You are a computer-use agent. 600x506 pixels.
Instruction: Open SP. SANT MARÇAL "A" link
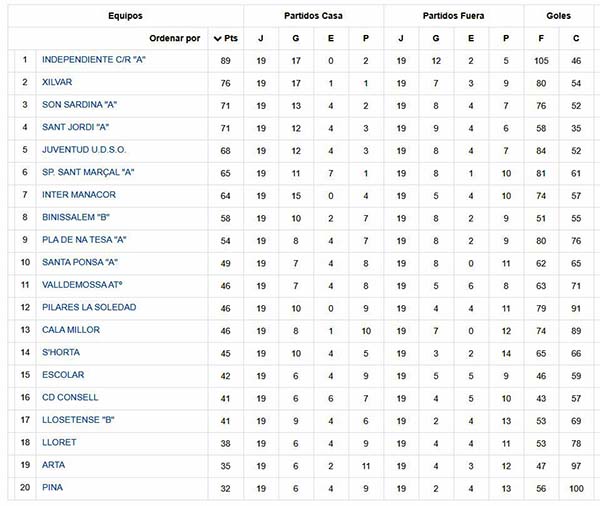coord(88,172)
